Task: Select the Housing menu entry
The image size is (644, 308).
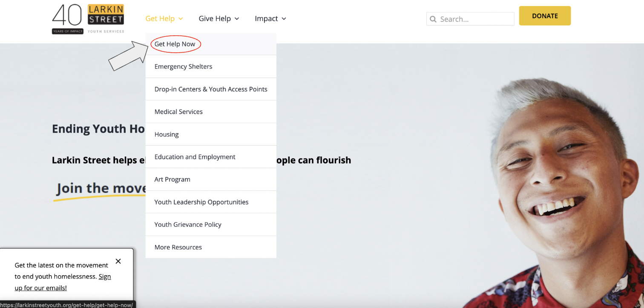Action: (x=167, y=134)
